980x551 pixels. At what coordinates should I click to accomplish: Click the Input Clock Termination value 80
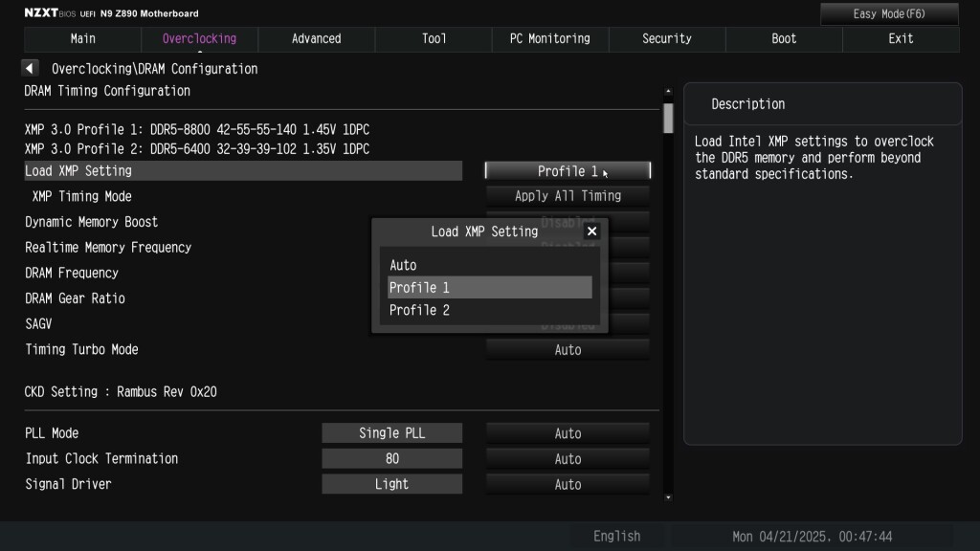[x=391, y=458]
